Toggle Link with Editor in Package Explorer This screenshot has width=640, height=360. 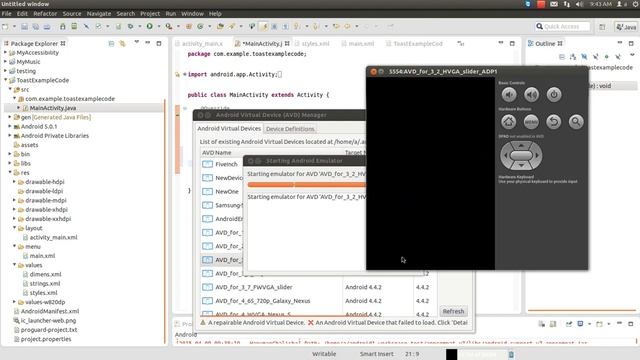(x=122, y=43)
